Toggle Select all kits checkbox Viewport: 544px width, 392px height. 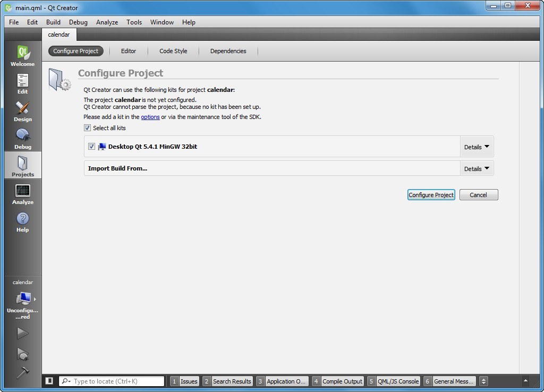point(87,127)
